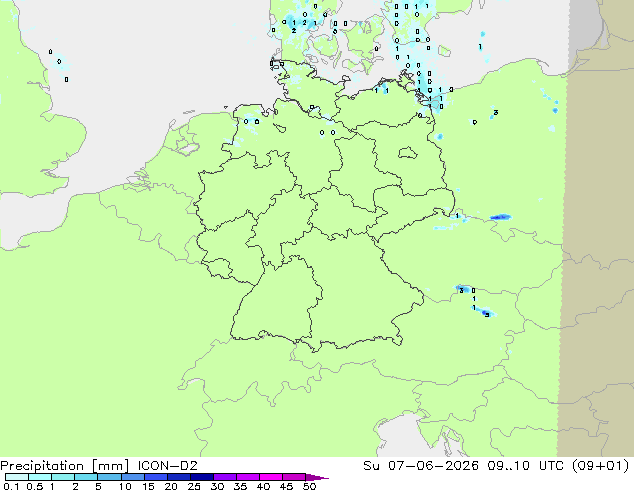Screen dimensions: 634x490
Task: Select the 40–45 mm magenta swatch
Action: click(271, 477)
